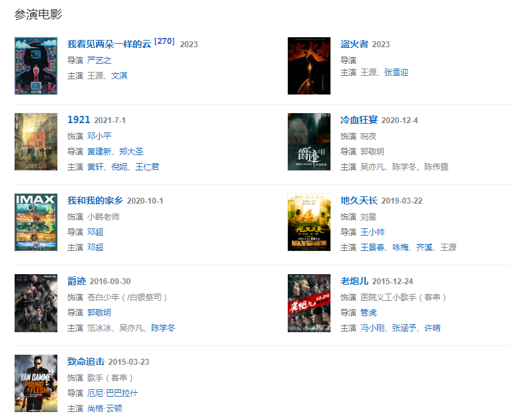Image resolution: width=511 pixels, height=420 pixels.
Task: Open the 我和我的家乡 IMAX poster
Action: [36, 222]
